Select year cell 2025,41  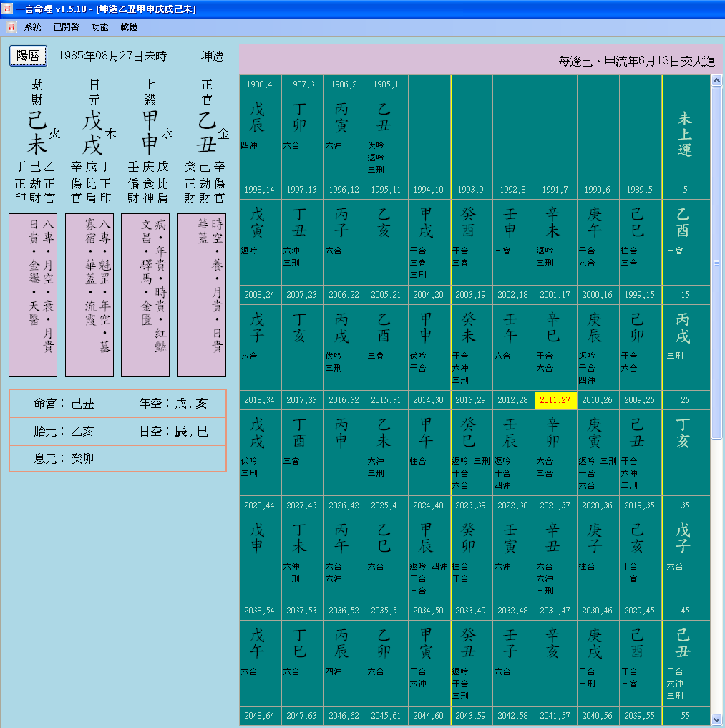click(x=386, y=505)
